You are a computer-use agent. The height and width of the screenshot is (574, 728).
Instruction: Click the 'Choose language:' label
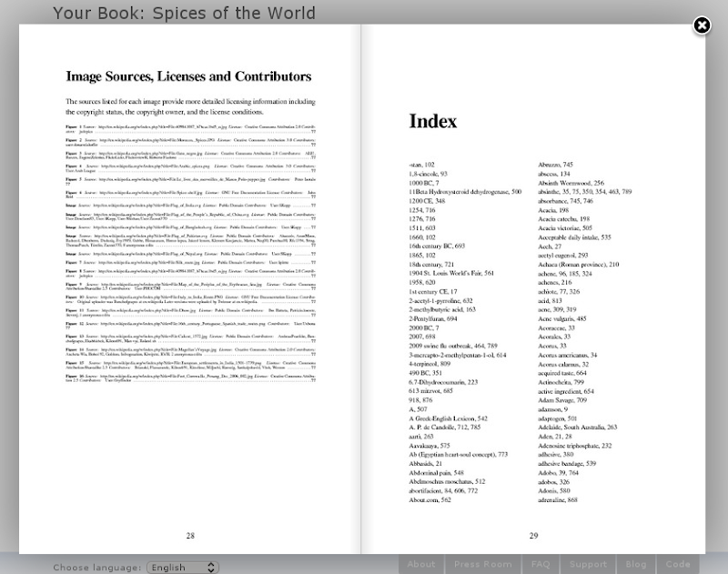(97, 568)
